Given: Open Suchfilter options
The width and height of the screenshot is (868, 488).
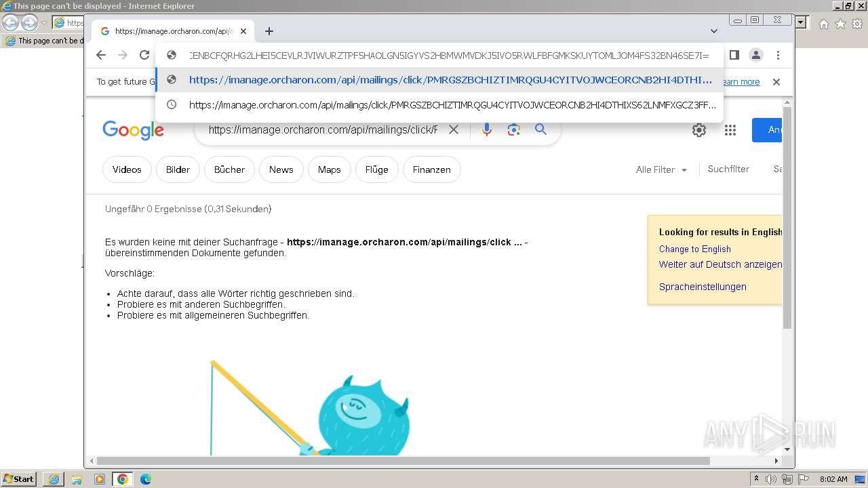Looking at the screenshot, I should 728,169.
